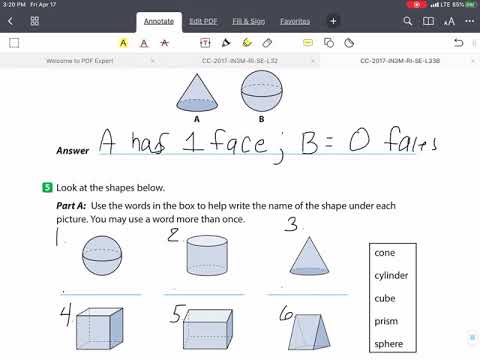480x360 pixels.
Task: Select the eraser tool
Action: click(x=267, y=43)
